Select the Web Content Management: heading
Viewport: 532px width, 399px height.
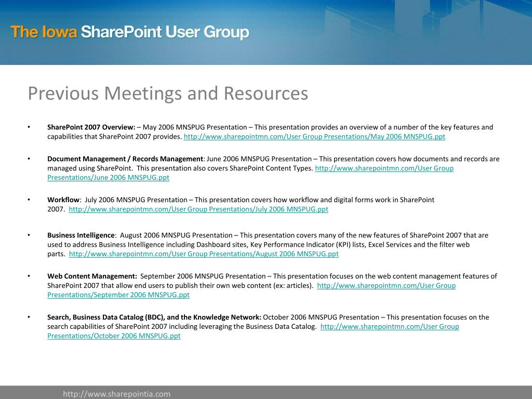tap(92, 276)
